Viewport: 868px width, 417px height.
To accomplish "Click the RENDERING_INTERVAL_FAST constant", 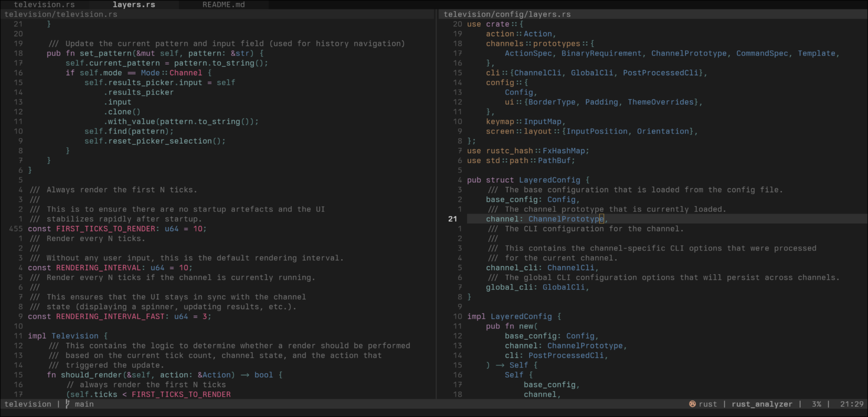I will [110, 316].
